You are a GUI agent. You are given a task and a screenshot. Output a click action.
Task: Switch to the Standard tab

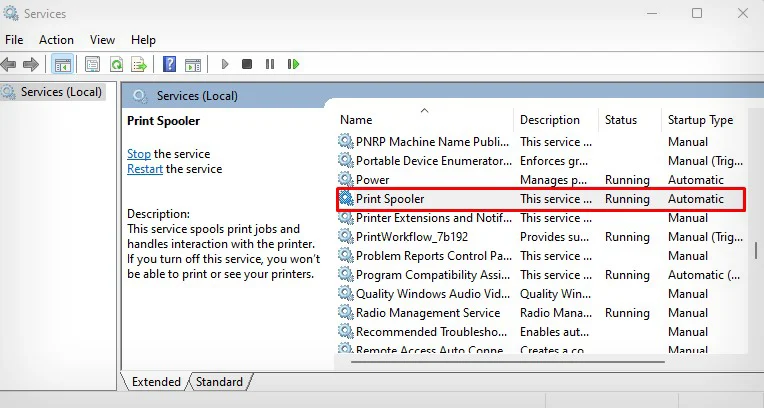point(219,382)
